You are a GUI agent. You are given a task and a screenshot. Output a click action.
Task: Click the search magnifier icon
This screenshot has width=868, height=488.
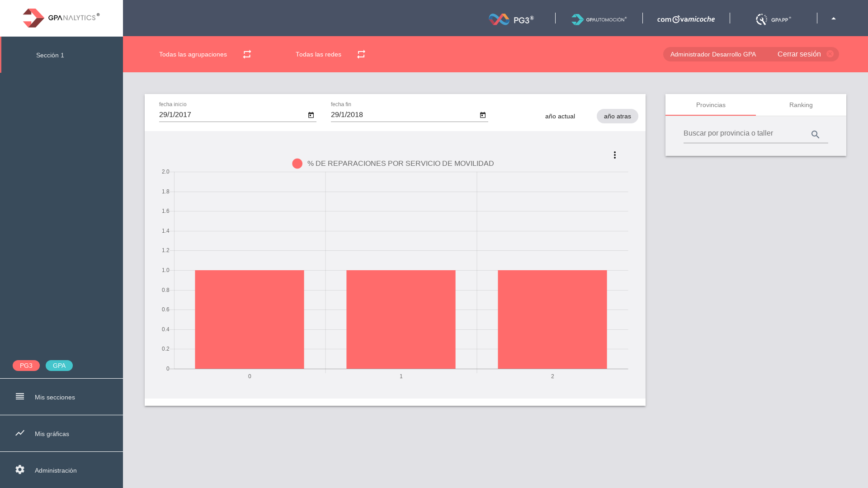815,135
